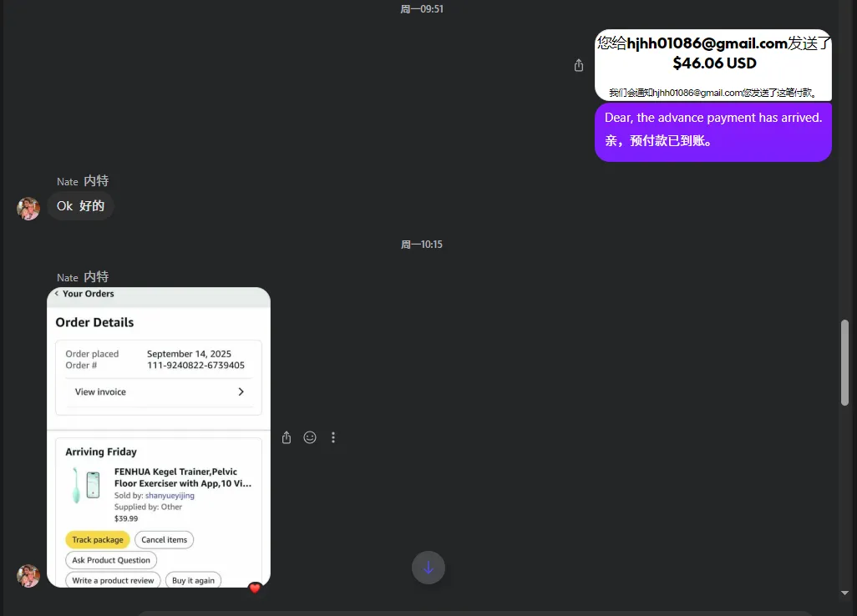
Task: Click the chat scrollbar thumb
Action: 845,362
